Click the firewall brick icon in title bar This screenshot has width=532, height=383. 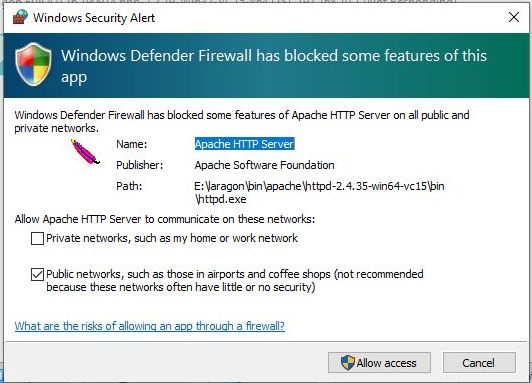pos(20,17)
